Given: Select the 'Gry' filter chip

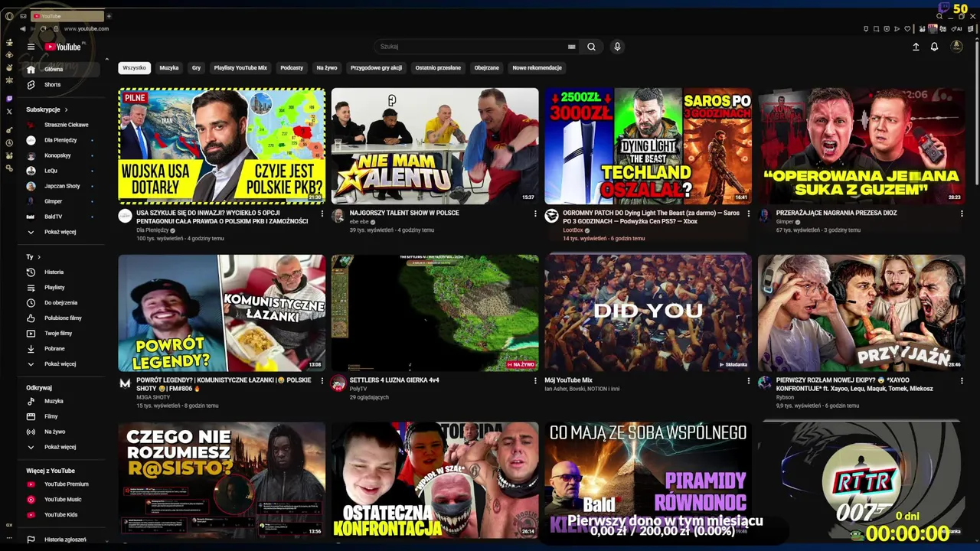Looking at the screenshot, I should (196, 68).
